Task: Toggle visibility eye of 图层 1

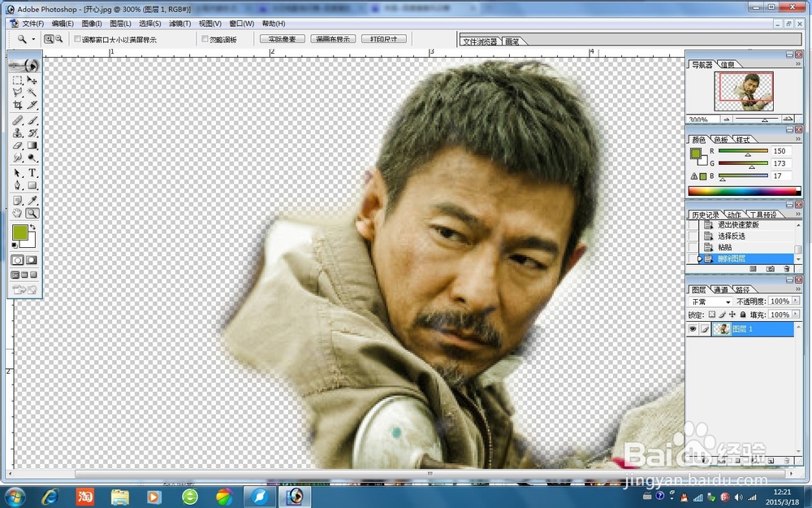Action: [x=693, y=329]
